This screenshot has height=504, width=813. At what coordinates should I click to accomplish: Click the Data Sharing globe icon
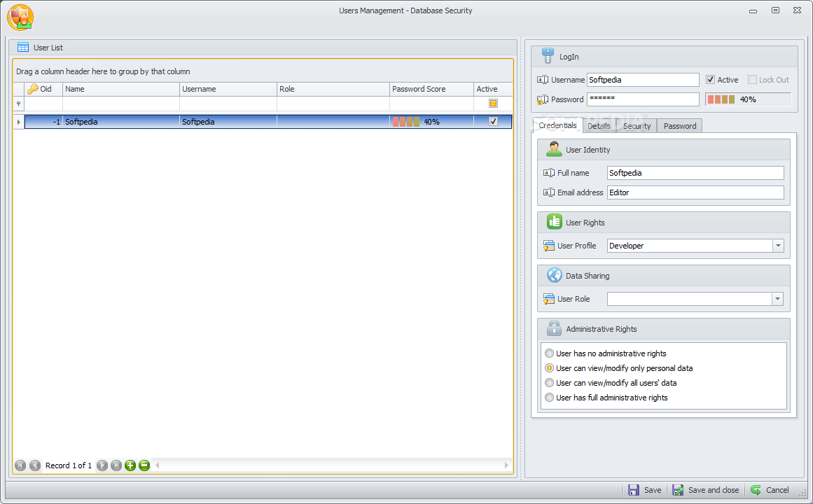555,275
